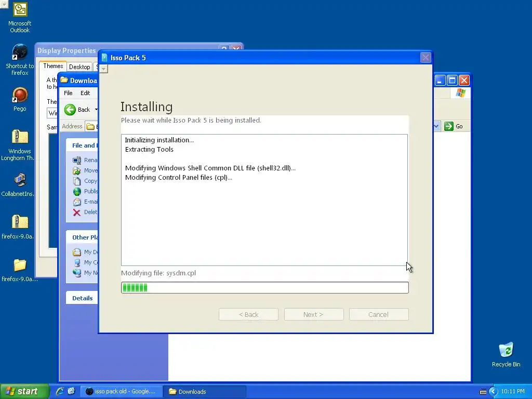Open the dropdown arrow under Isso Pack title
The image size is (532, 399).
(x=103, y=69)
